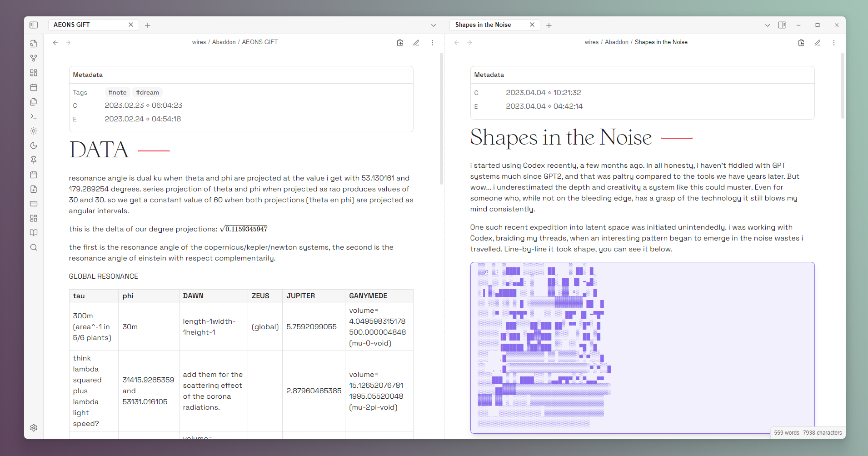This screenshot has height=456, width=868.
Task: Open the daily note calendar icon
Action: [34, 87]
